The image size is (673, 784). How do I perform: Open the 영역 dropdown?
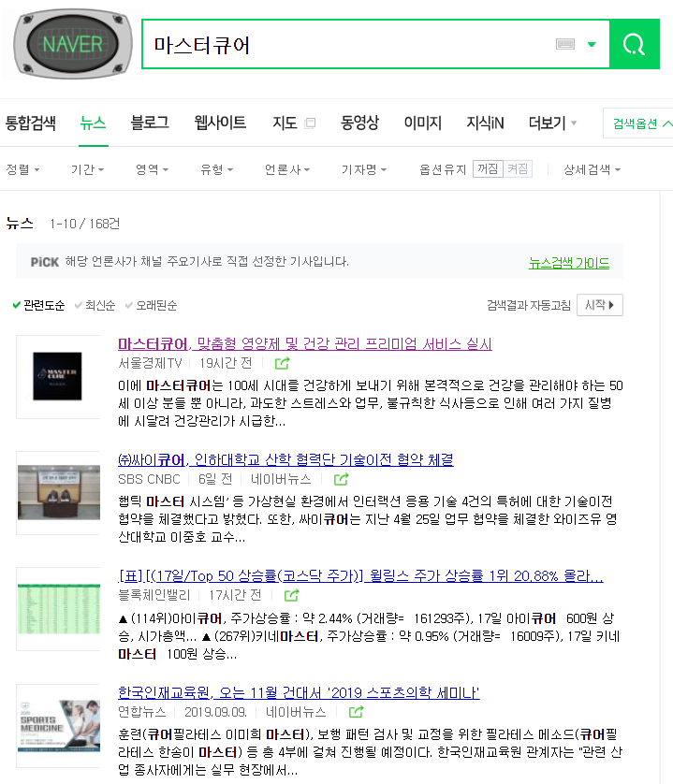153,169
